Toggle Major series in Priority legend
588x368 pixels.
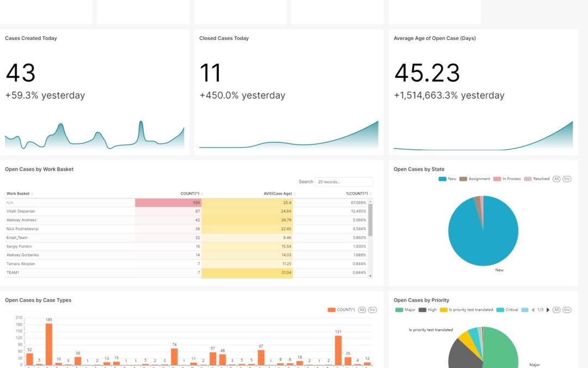pyautogui.click(x=406, y=310)
